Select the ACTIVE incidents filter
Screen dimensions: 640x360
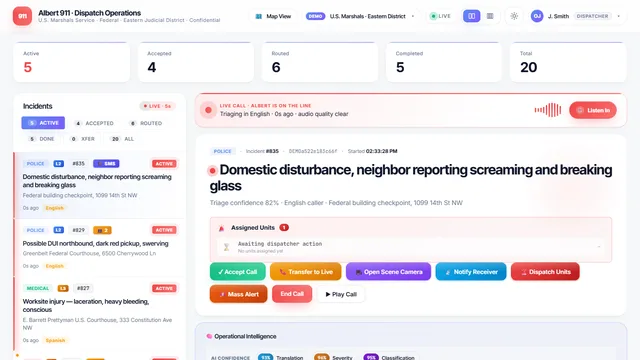[43, 123]
